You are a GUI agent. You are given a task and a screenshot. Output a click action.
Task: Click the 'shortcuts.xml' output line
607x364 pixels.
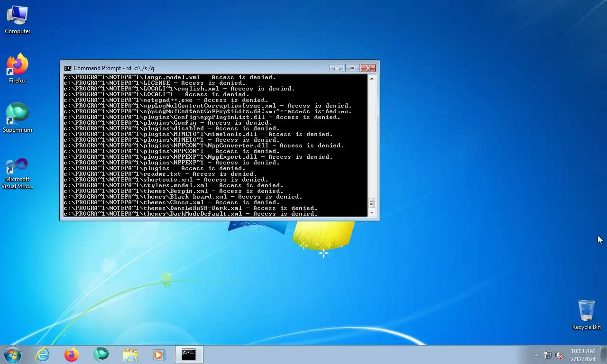tap(166, 180)
